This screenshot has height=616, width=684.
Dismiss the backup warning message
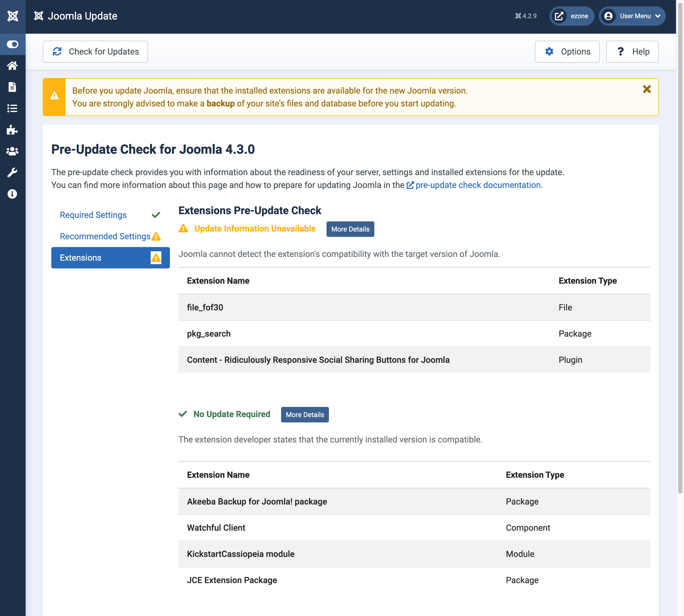(647, 89)
